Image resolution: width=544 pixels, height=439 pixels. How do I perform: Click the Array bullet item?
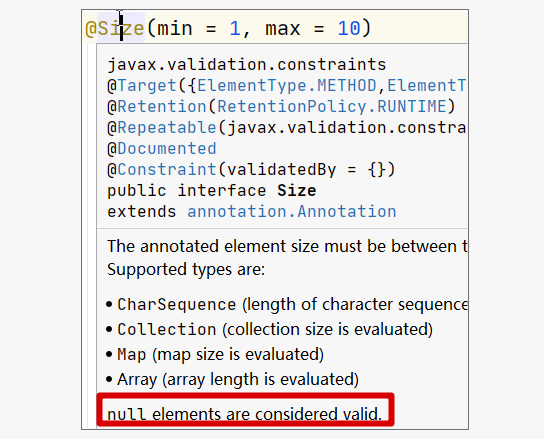pyautogui.click(x=232, y=379)
